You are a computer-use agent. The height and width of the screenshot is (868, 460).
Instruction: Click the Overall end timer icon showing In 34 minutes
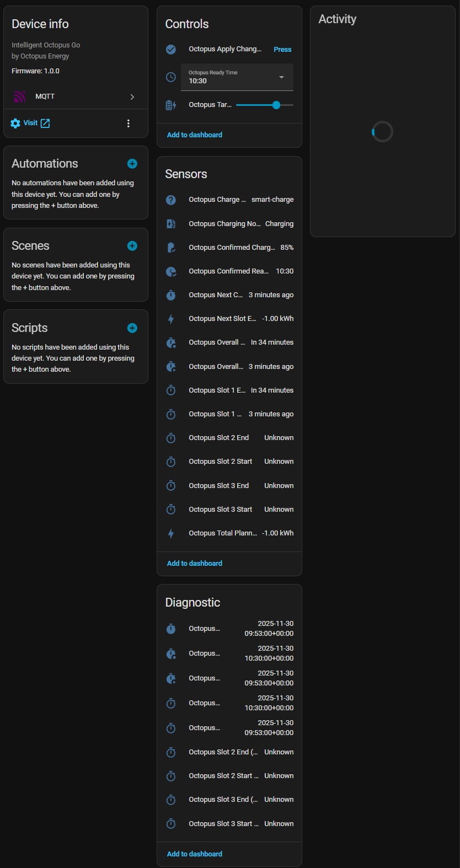[171, 342]
